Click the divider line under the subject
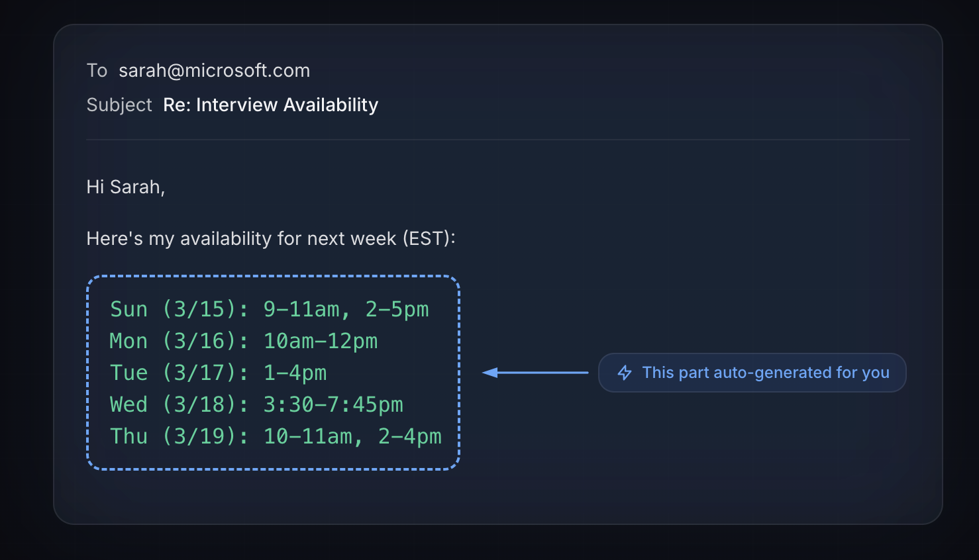The image size is (979, 560). point(497,139)
